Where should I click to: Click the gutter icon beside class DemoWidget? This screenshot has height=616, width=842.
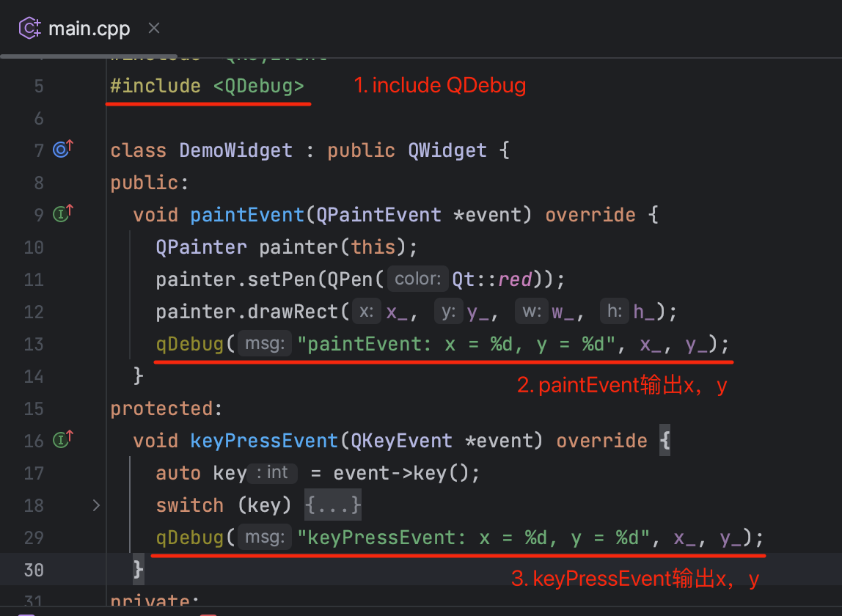[x=63, y=148]
